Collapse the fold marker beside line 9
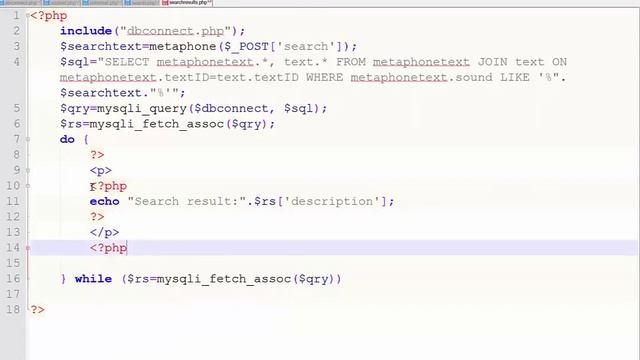640x360 pixels. coord(28,170)
